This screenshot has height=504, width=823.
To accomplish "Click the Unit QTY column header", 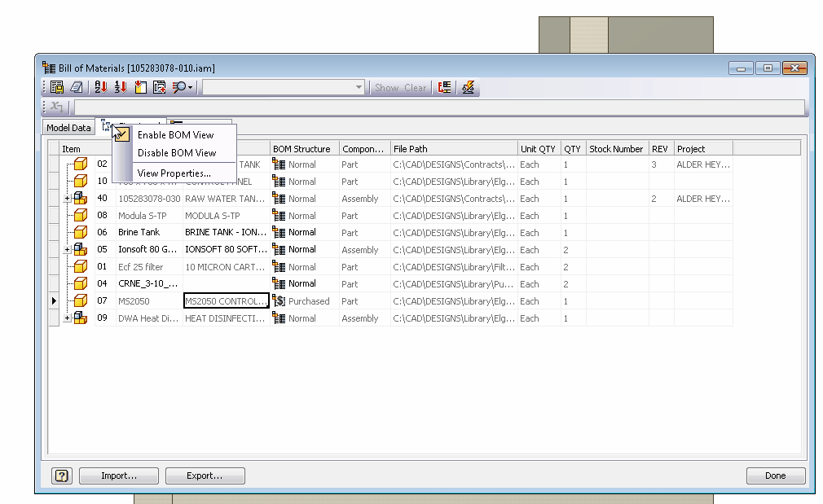I will [539, 149].
